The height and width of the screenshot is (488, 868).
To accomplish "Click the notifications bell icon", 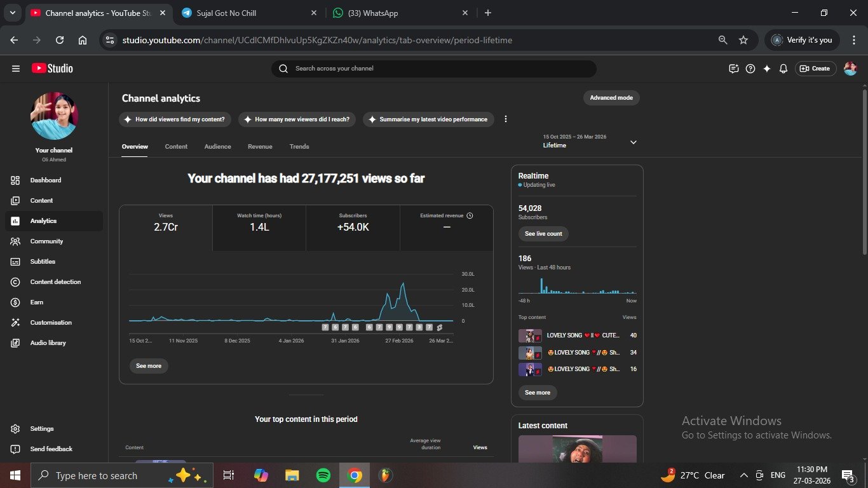I will click(x=783, y=69).
